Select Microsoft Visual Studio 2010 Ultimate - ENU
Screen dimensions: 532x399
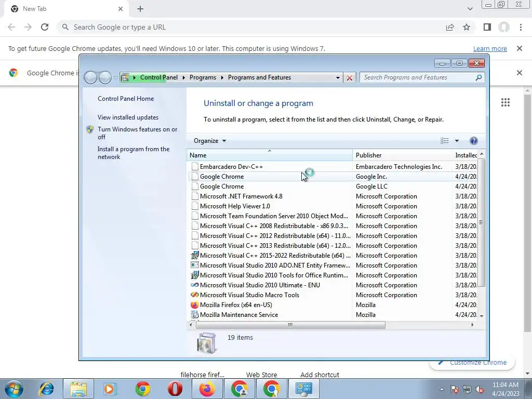[332, 285]
